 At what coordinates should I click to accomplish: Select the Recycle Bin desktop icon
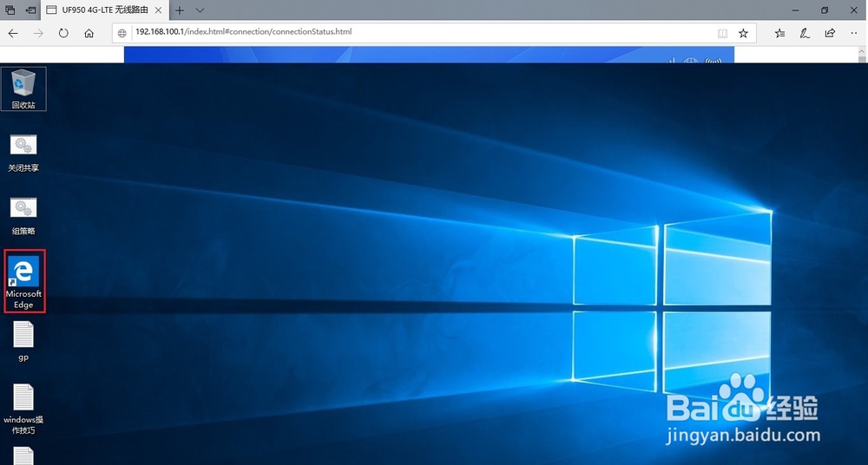point(23,88)
